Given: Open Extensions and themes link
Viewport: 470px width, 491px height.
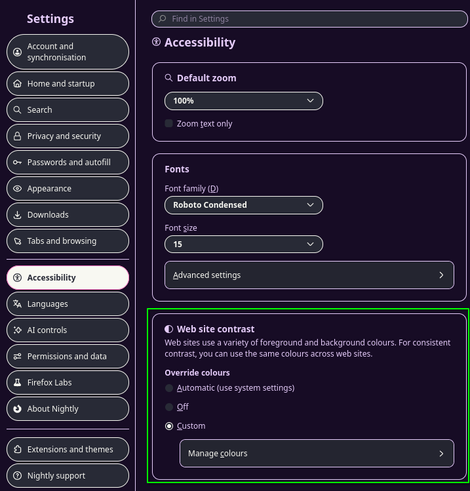Looking at the screenshot, I should tap(68, 449).
